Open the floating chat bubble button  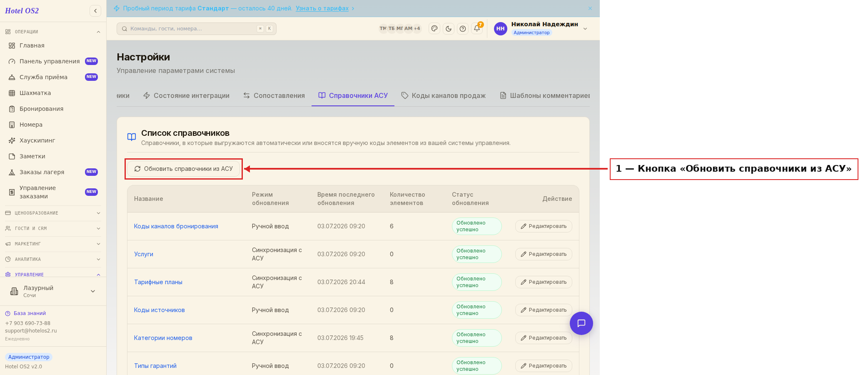581,323
